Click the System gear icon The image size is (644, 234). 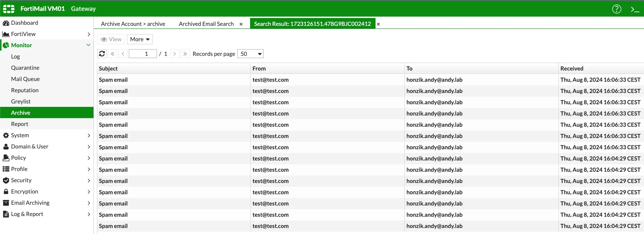(x=6, y=135)
